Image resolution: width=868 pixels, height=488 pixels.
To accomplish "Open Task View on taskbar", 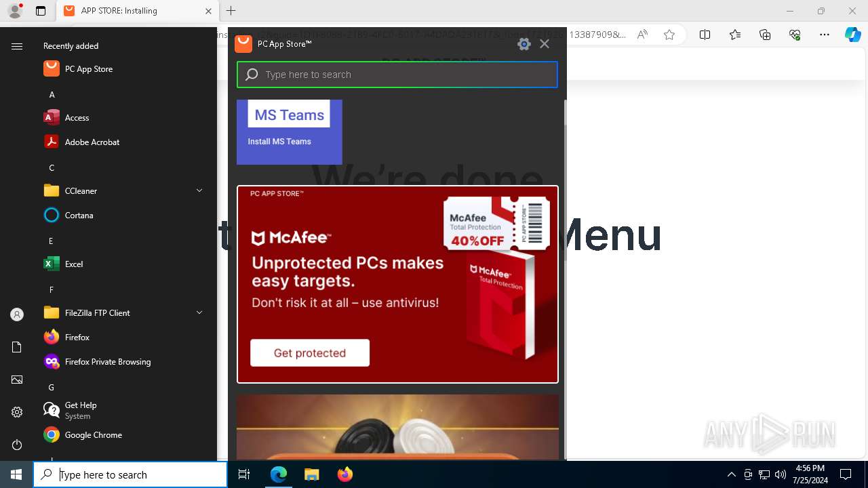I will (x=244, y=474).
